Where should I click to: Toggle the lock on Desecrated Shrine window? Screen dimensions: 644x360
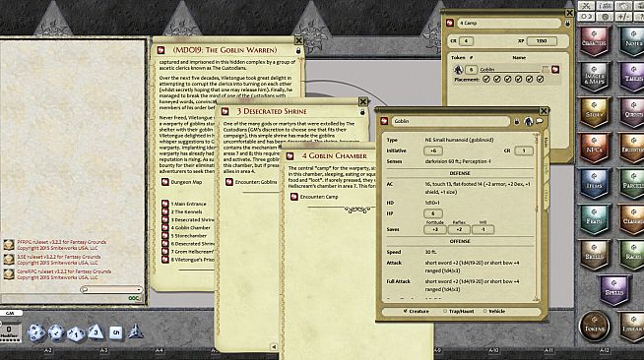pos(362,111)
